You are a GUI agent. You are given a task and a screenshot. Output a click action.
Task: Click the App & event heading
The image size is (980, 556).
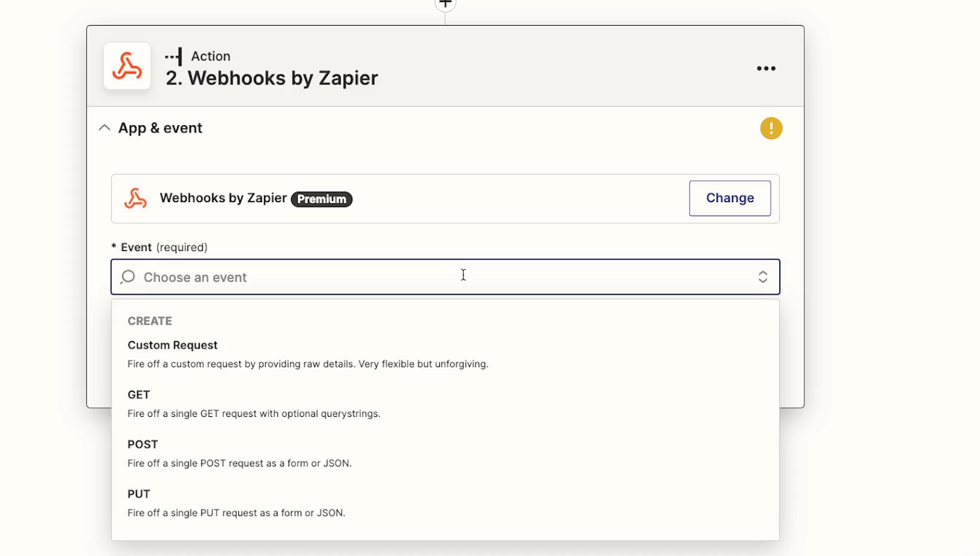coord(160,128)
